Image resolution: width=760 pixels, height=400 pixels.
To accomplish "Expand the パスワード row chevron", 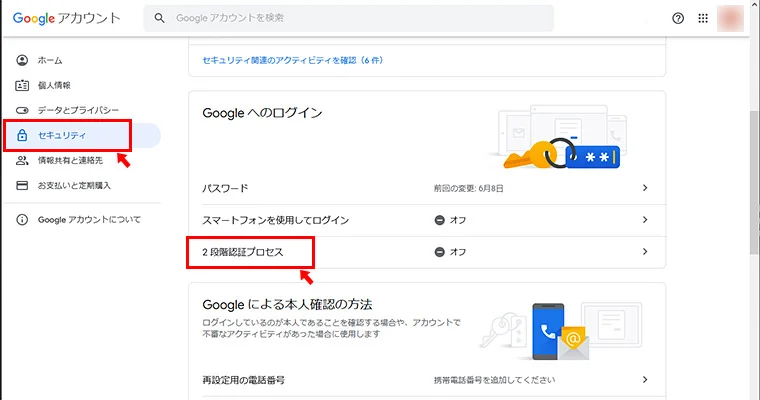I will pos(645,188).
